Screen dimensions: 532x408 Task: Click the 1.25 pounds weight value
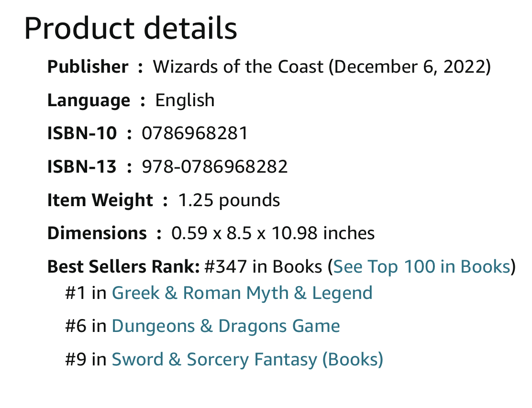pos(229,200)
